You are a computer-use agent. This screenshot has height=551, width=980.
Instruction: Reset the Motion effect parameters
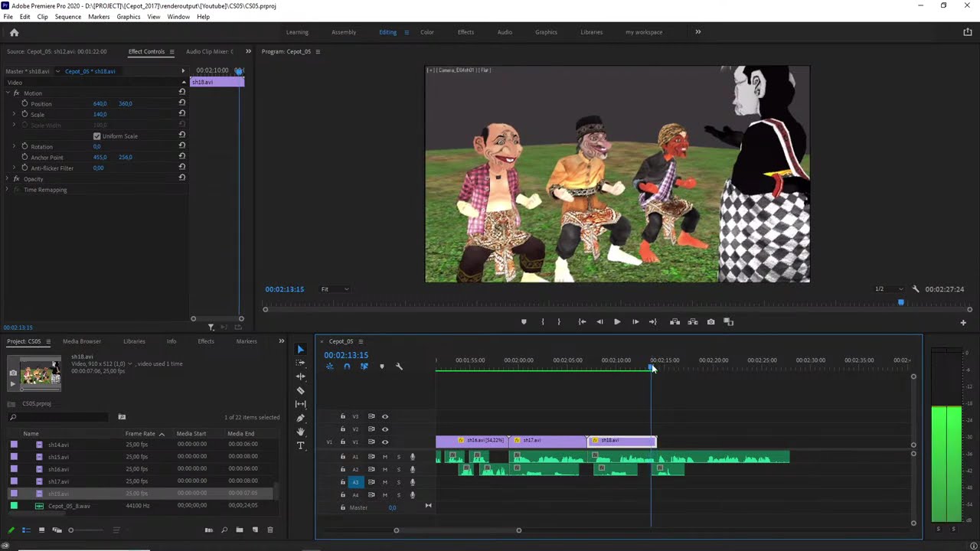click(x=181, y=93)
